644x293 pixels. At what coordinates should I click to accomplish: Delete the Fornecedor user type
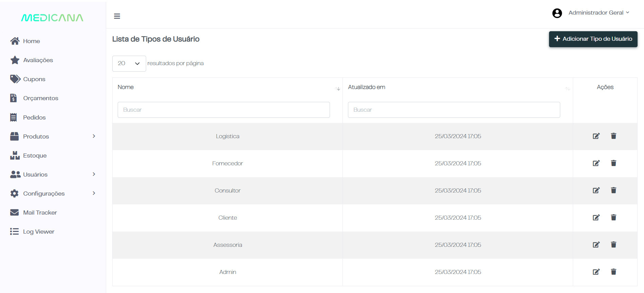coord(613,163)
